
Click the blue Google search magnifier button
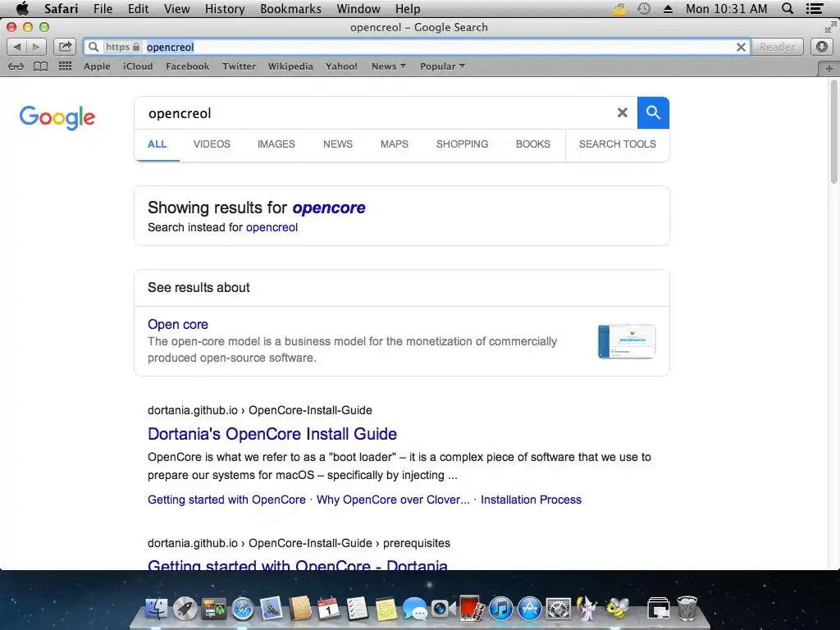pyautogui.click(x=653, y=112)
